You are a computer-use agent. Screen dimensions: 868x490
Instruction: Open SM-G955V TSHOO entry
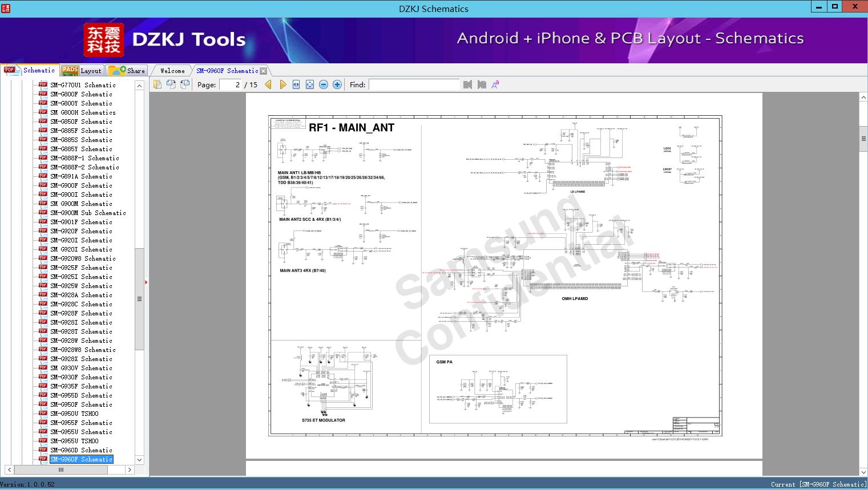tap(74, 441)
